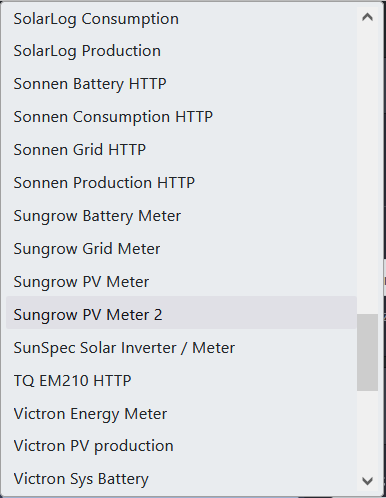Pick TQ EM210 HTTP entry
This screenshot has height=498, width=386.
click(181, 381)
